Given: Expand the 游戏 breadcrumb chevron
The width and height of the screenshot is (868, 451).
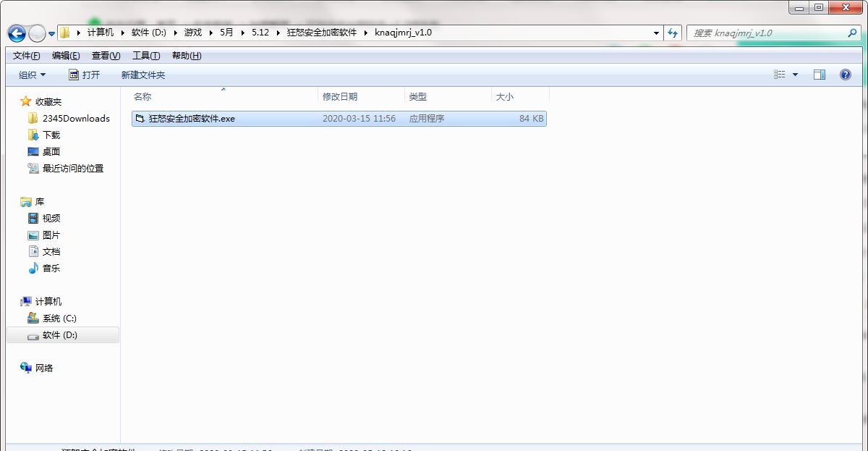Looking at the screenshot, I should 209,33.
